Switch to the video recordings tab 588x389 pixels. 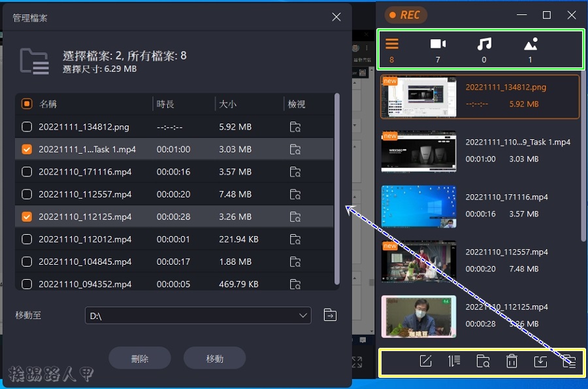pyautogui.click(x=438, y=50)
